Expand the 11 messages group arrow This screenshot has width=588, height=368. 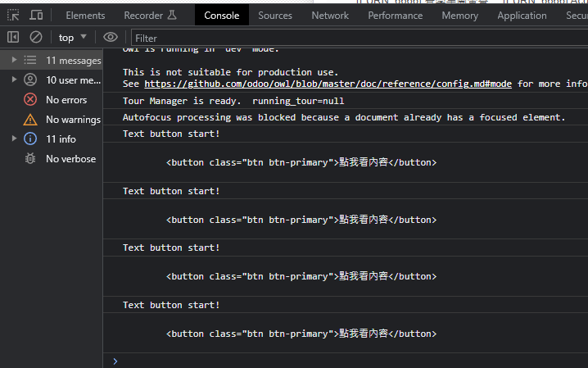pyautogui.click(x=14, y=61)
